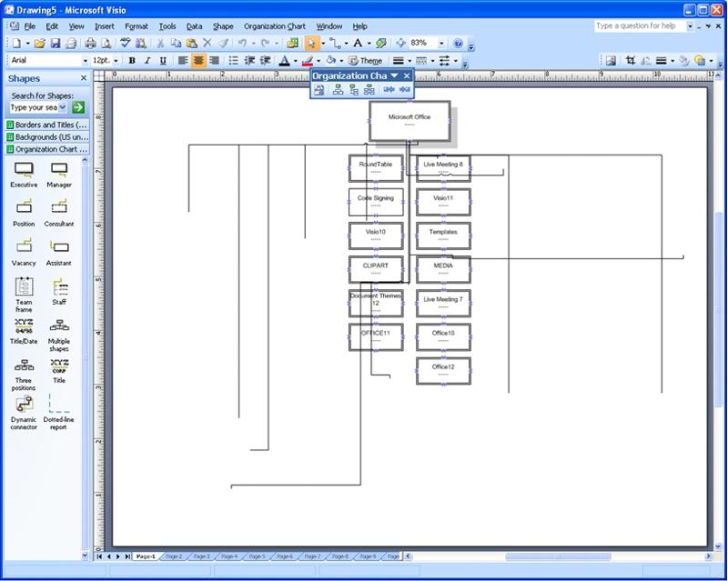Select the Text tool (A)
Viewport: 728px width, 581px height.
358,43
